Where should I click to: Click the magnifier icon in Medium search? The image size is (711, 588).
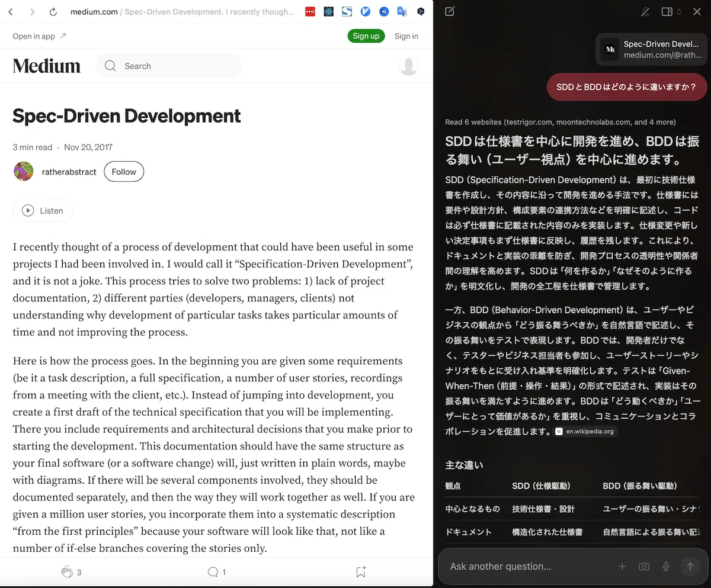click(110, 66)
